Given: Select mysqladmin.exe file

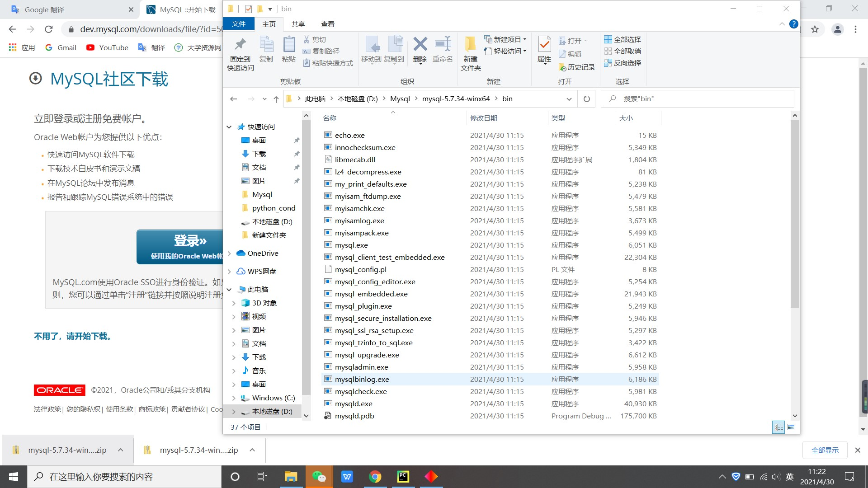Looking at the screenshot, I should coord(490,367).
